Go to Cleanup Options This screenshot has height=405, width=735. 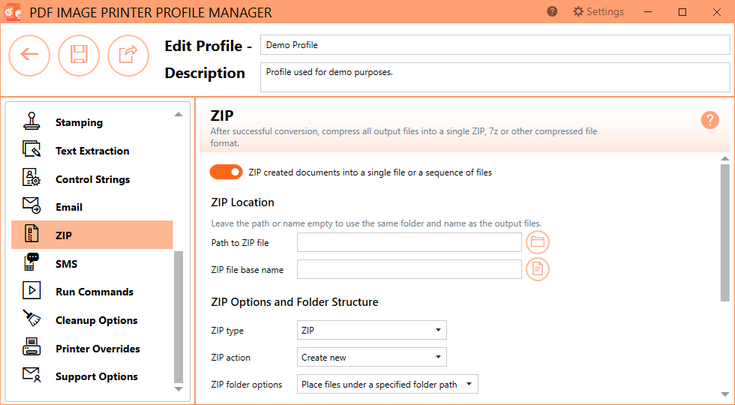tap(92, 320)
